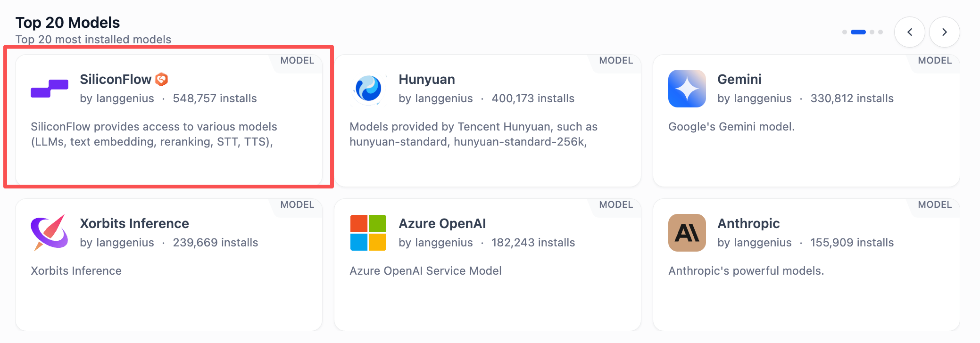This screenshot has width=980, height=343.
Task: Click the Gemini sparkle logo icon
Action: coord(687,89)
